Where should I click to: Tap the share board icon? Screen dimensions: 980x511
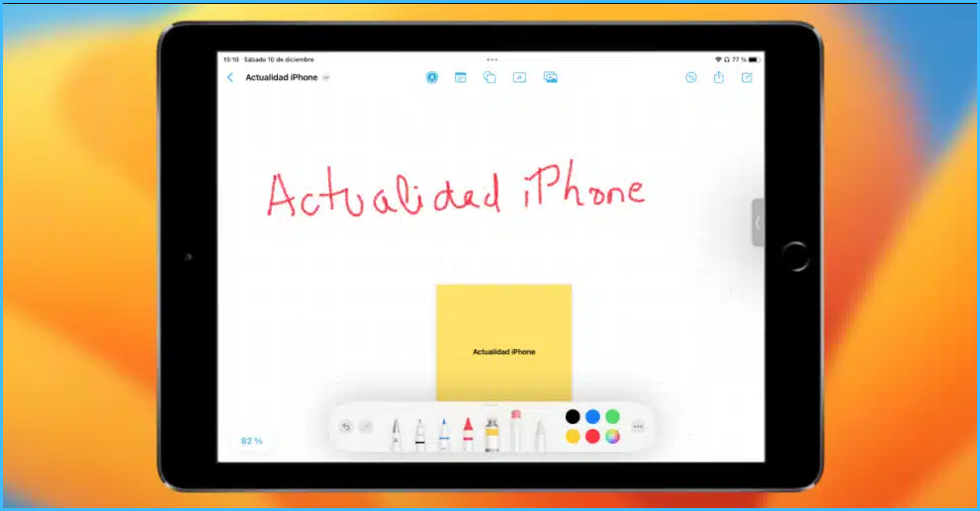tap(719, 77)
